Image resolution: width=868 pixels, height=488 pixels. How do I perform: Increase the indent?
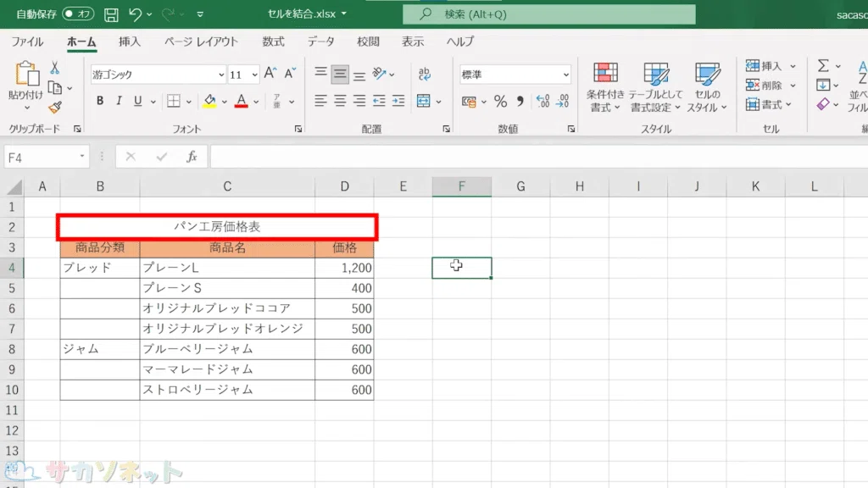[x=398, y=101]
